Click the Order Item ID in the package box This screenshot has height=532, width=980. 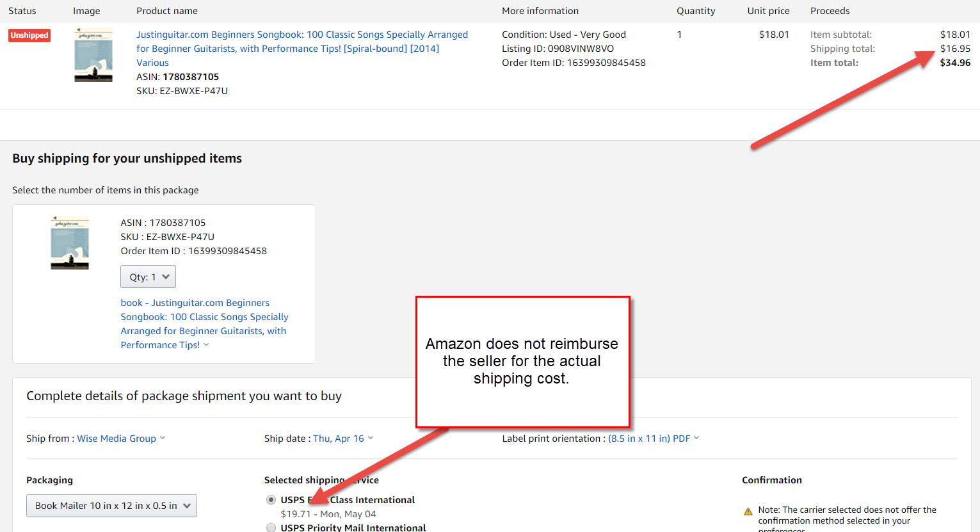click(x=193, y=251)
